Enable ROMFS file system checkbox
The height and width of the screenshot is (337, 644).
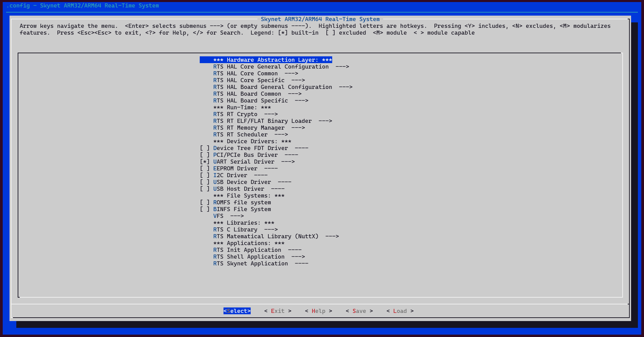point(205,203)
